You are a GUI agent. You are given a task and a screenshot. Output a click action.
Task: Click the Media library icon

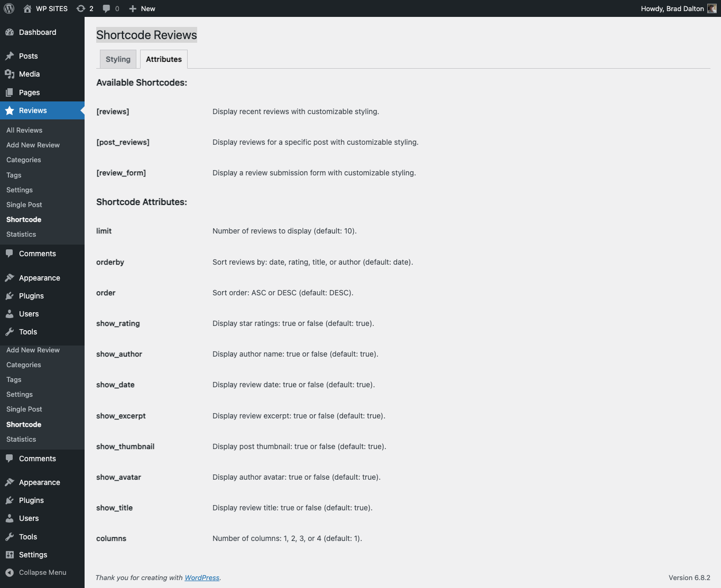(x=10, y=74)
